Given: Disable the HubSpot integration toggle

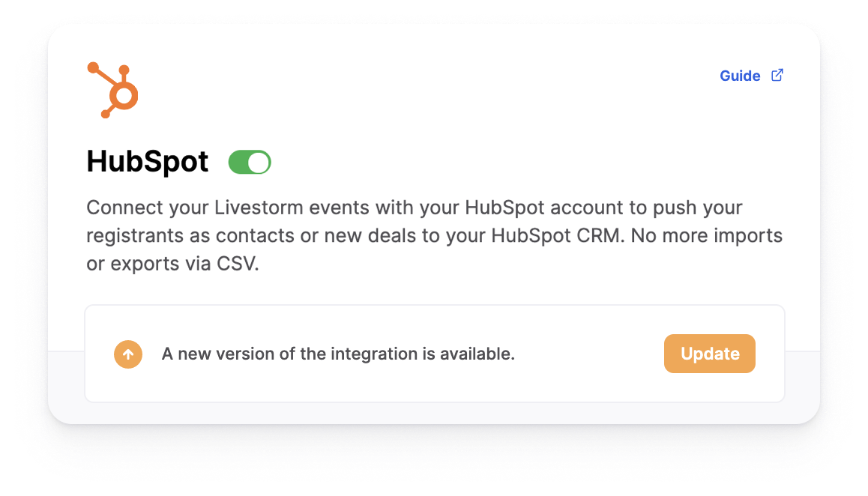Looking at the screenshot, I should click(x=250, y=162).
